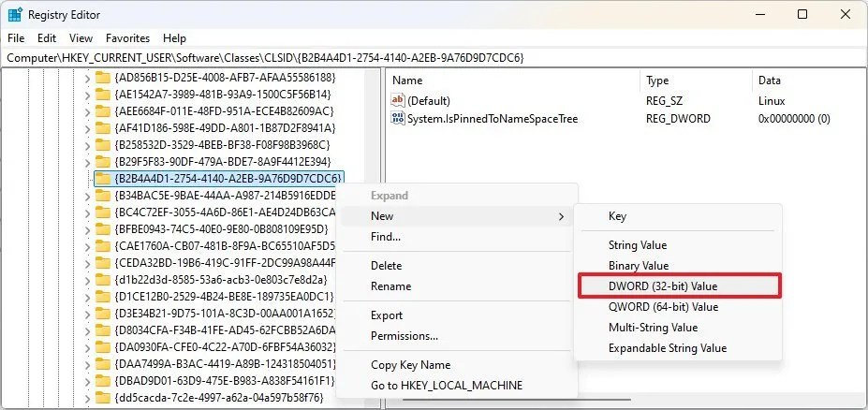
Task: Expand the {d1b22d3d-8585-53a6} key chevron
Action: point(87,280)
